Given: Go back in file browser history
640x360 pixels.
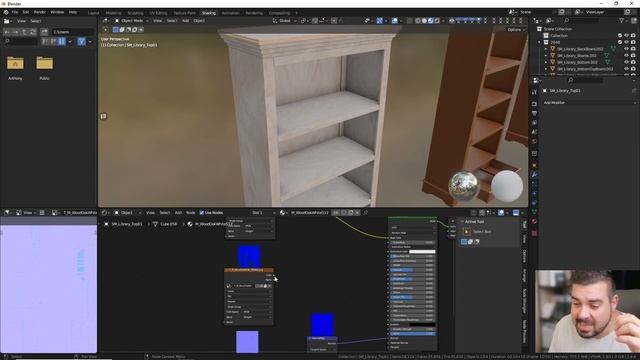Looking at the screenshot, I should pyautogui.click(x=7, y=32).
